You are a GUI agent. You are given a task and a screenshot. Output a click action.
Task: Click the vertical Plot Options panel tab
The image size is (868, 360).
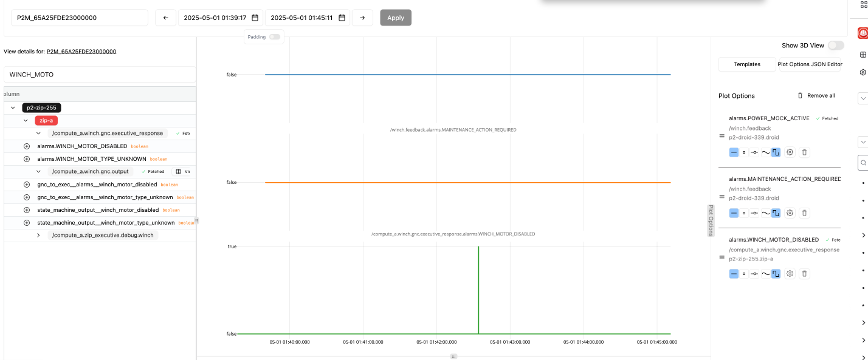pos(710,220)
